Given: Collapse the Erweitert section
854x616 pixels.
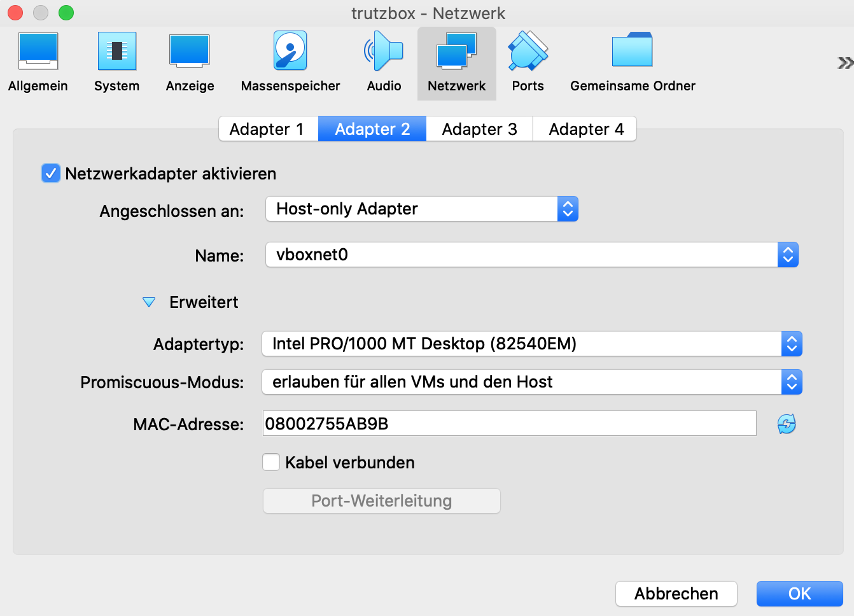Looking at the screenshot, I should [x=149, y=302].
